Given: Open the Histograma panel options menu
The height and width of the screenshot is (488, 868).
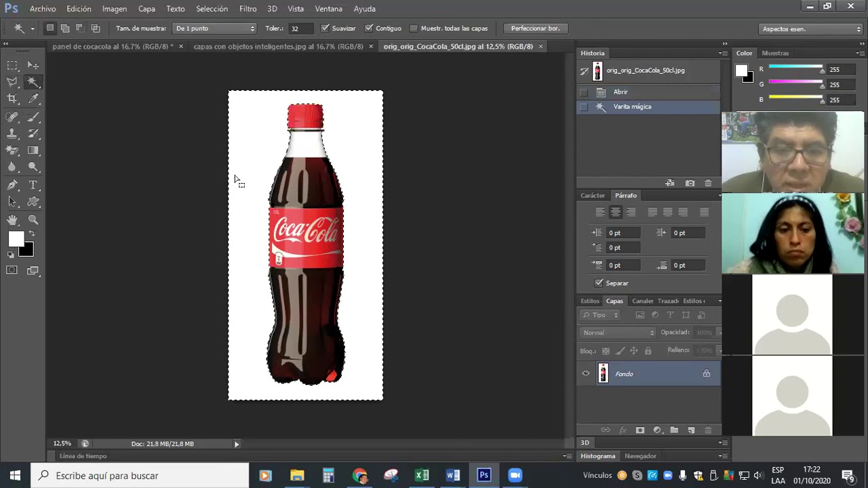Looking at the screenshot, I should 723,456.
